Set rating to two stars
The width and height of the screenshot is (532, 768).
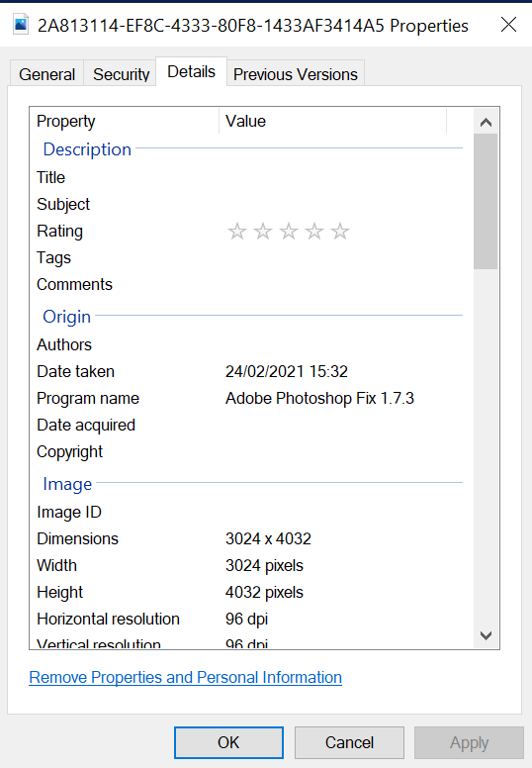pyautogui.click(x=263, y=232)
